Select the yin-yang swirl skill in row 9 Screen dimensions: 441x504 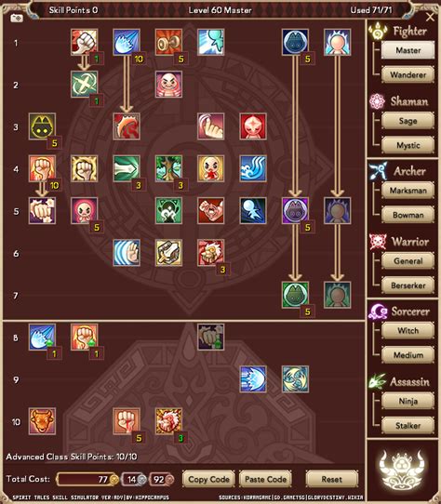tap(295, 379)
